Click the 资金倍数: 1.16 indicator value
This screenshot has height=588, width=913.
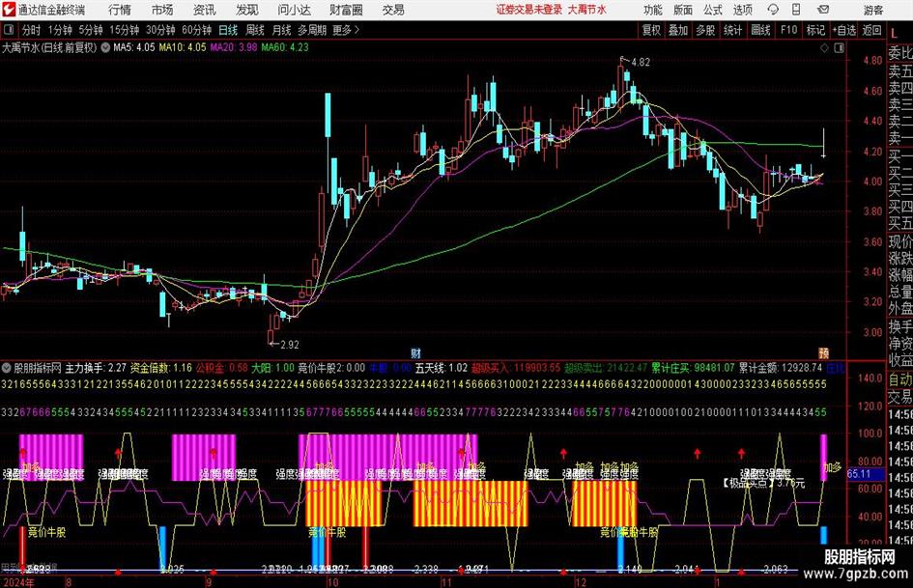click(160, 368)
